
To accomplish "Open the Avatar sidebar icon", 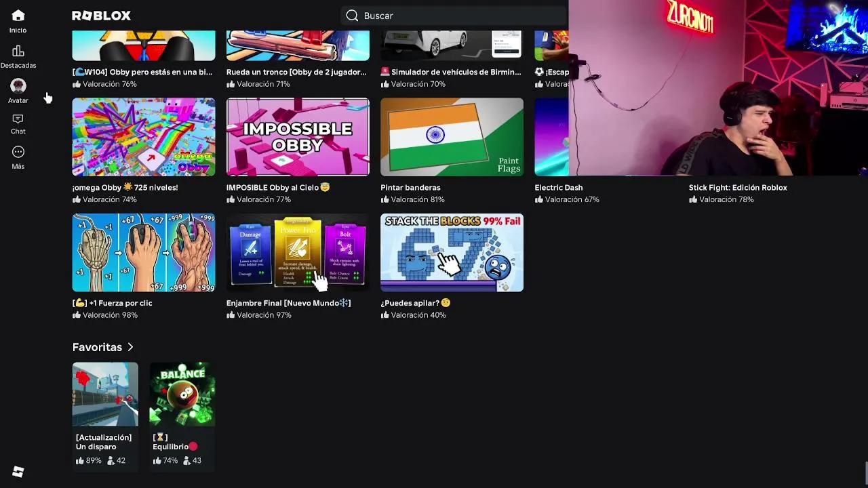I will click(x=18, y=86).
